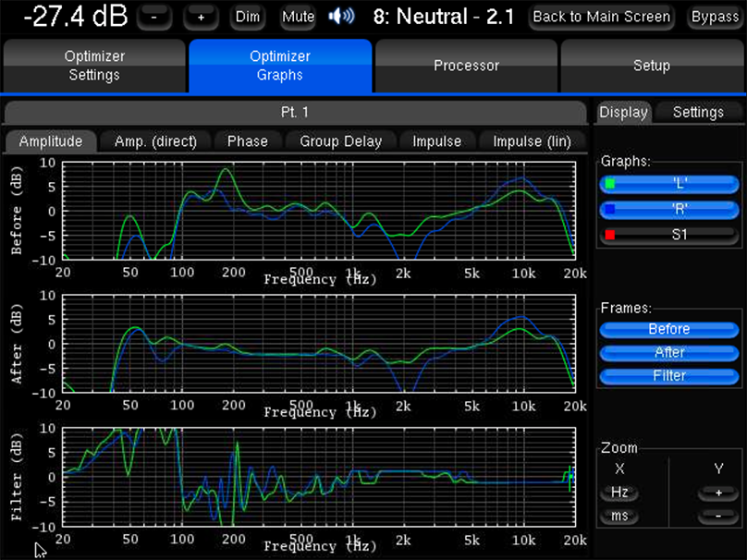Select the Optimizer Graphs tab
Image resolution: width=747 pixels, height=560 pixels.
tap(280, 66)
